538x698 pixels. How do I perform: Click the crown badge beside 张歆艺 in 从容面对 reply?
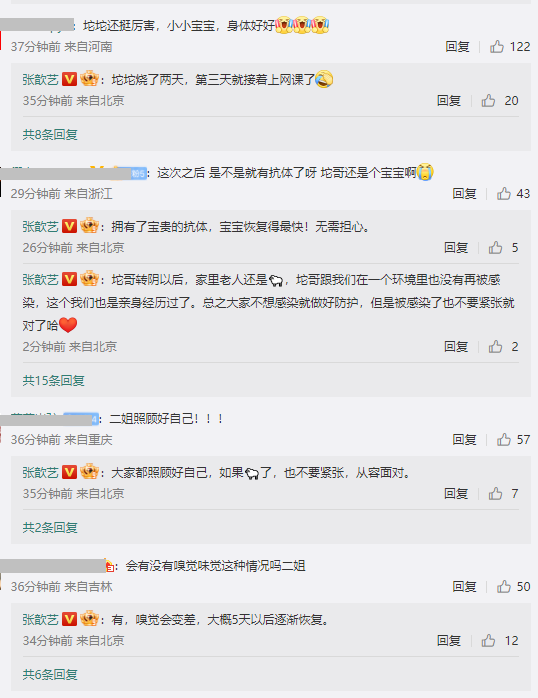click(89, 471)
